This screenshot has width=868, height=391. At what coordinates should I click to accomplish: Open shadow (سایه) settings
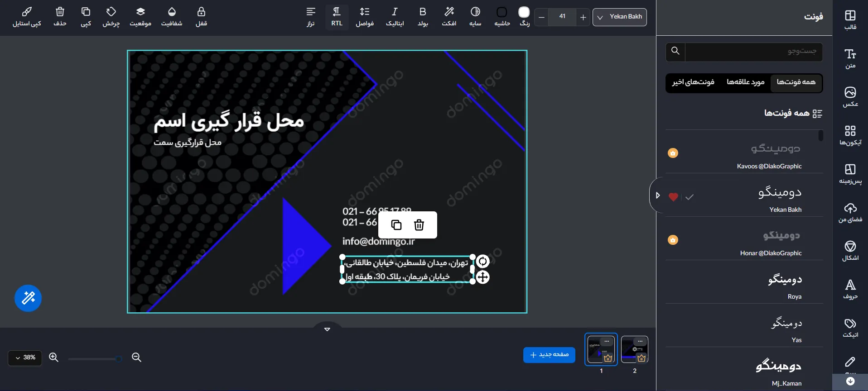click(x=475, y=17)
